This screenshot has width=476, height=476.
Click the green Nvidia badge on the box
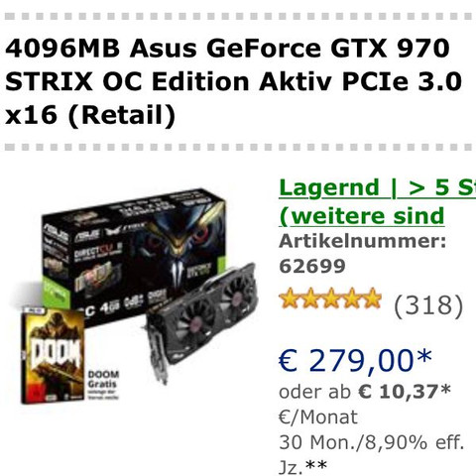point(55,290)
